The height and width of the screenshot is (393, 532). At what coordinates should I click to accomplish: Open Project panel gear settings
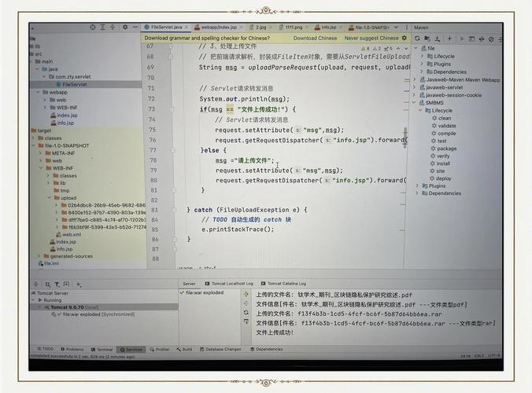125,27
